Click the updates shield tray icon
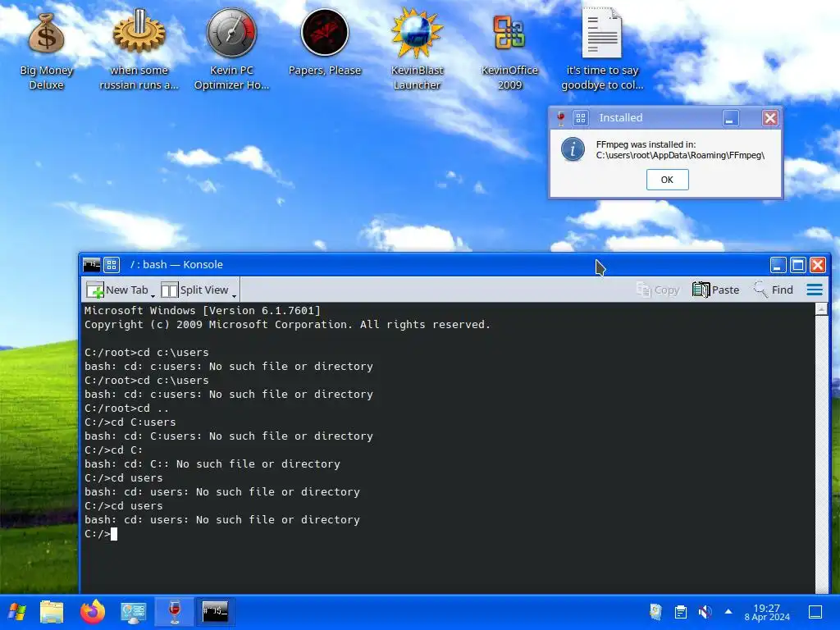840x630 pixels. tap(655, 612)
